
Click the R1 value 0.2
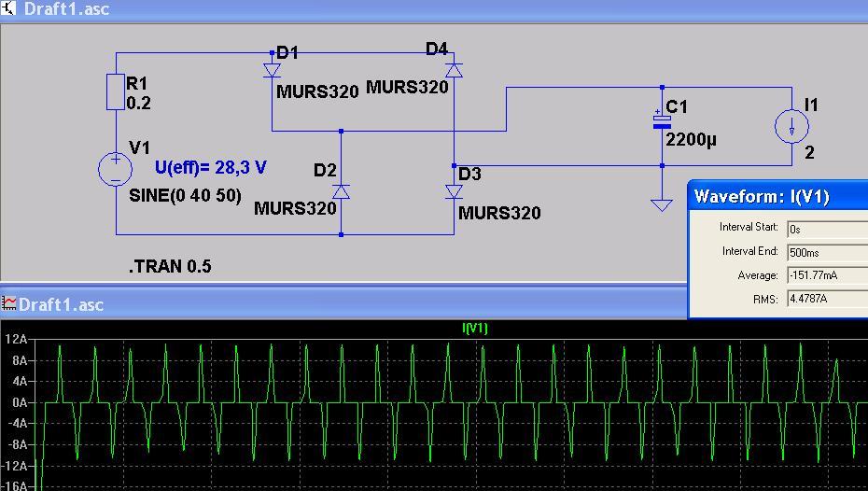tap(138, 104)
